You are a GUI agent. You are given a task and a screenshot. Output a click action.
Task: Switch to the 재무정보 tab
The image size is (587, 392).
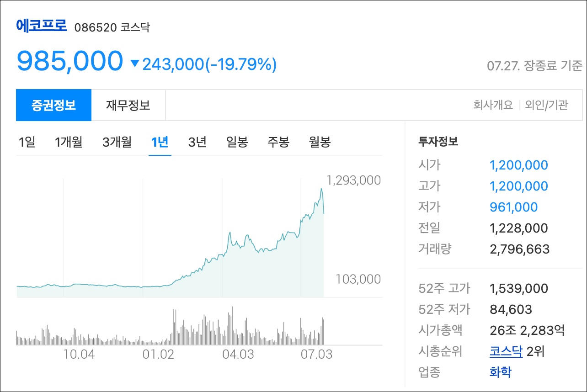129,105
